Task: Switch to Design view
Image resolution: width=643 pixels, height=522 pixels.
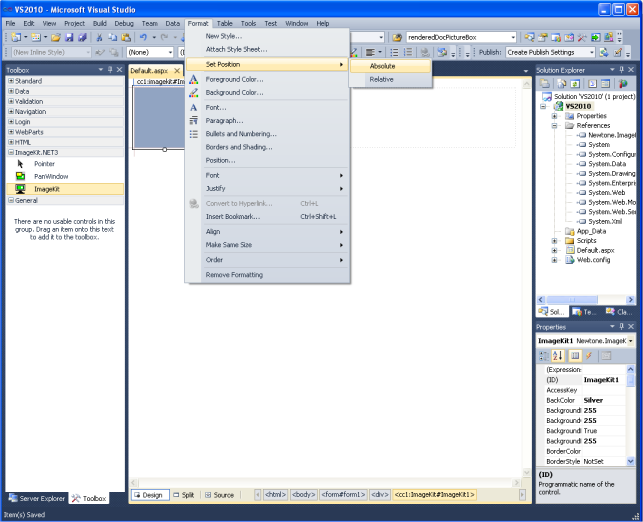Action: pos(150,495)
